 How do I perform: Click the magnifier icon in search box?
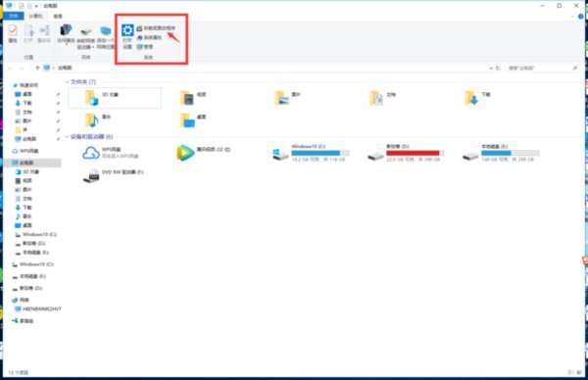[575, 68]
